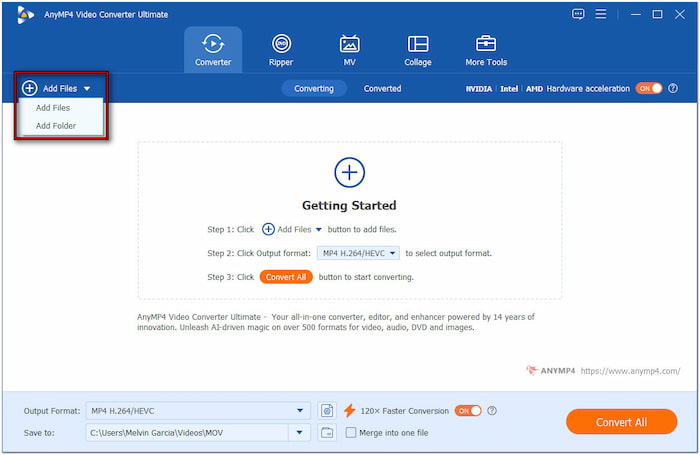Toggle the 120× Faster Conversion switch
This screenshot has height=455, width=700.
(x=468, y=410)
